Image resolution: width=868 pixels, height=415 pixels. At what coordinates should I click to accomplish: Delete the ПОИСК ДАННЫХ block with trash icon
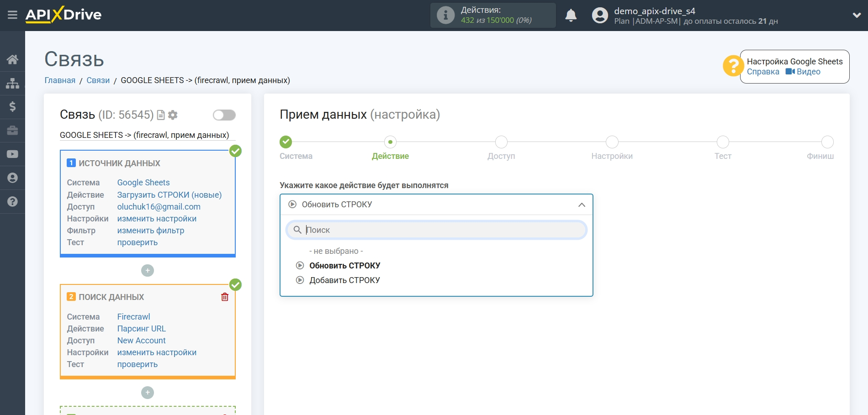tap(225, 297)
